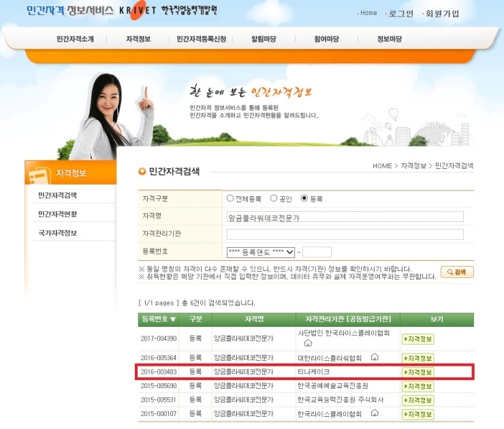The image size is (504, 429).
Task: Click 자격정보 button for 2015-005531 row
Action: 418,400
